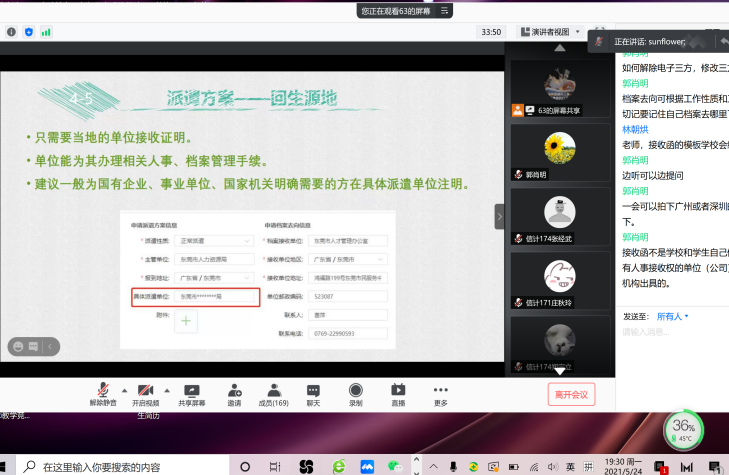The image size is (729, 475).
Task: Open screen-share options menu at top
Action: tap(445, 11)
